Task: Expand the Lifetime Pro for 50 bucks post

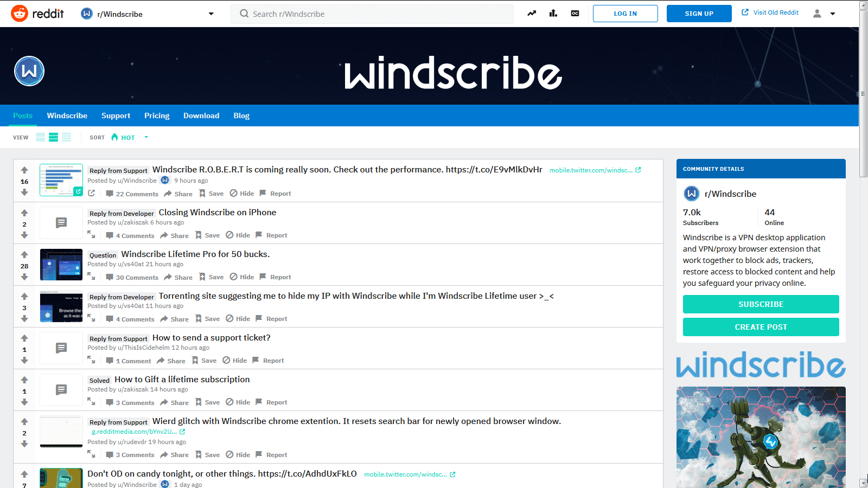Action: [x=91, y=276]
